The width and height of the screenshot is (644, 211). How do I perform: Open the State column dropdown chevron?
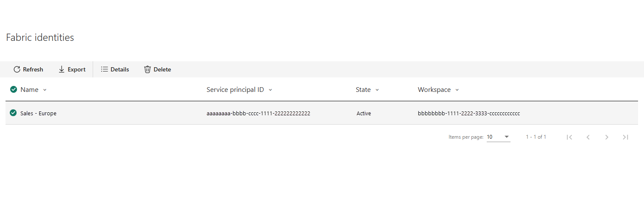[x=377, y=90]
